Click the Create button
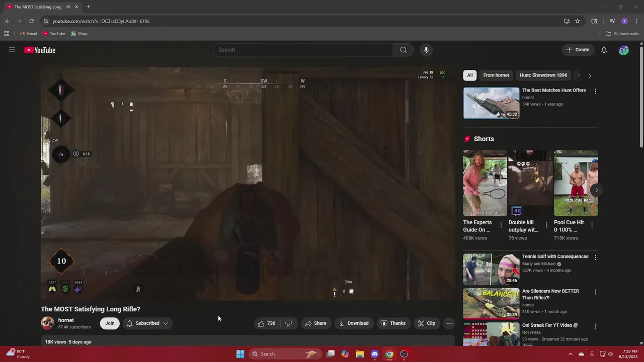The height and width of the screenshot is (362, 644). (578, 50)
